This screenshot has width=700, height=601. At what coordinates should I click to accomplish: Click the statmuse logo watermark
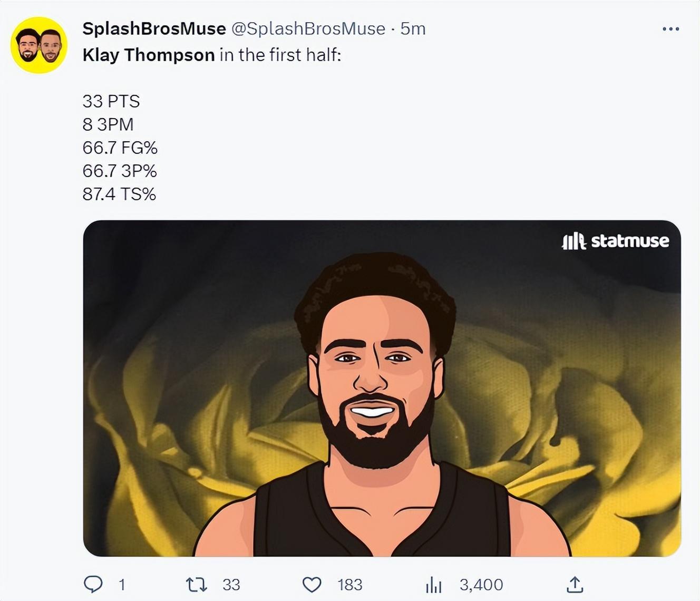pos(616,241)
